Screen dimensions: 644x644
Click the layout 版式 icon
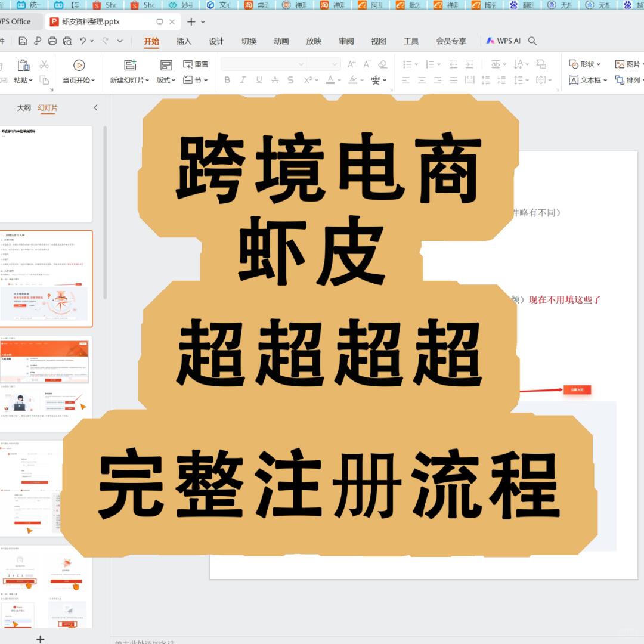(x=166, y=65)
